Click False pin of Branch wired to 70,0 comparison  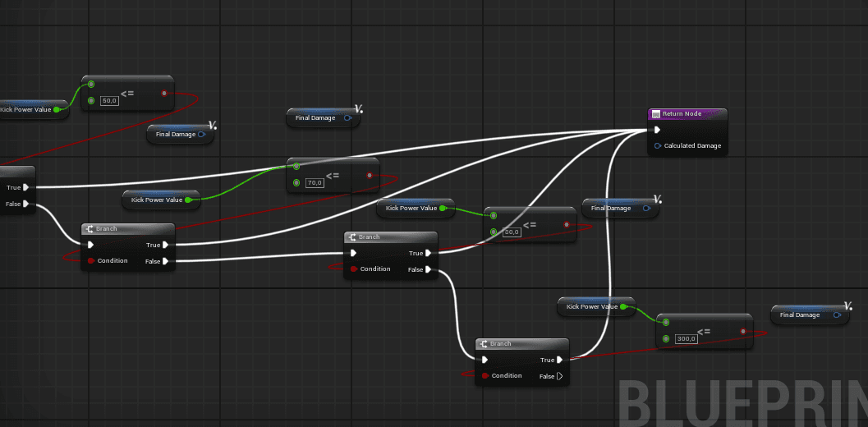pos(166,261)
